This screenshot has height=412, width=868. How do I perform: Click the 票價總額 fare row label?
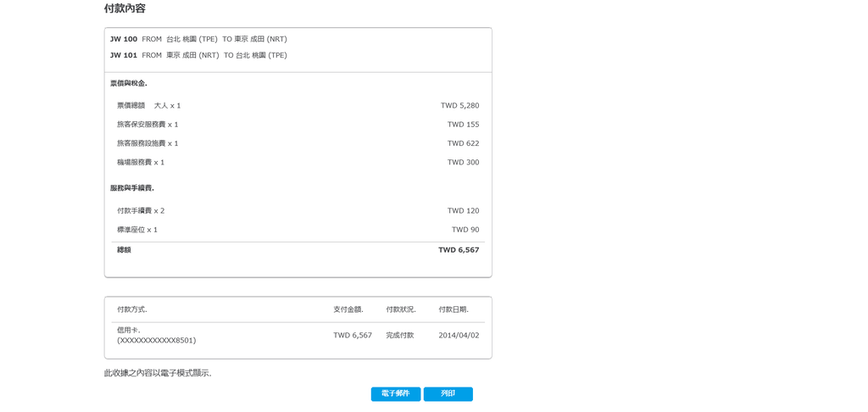[131, 105]
